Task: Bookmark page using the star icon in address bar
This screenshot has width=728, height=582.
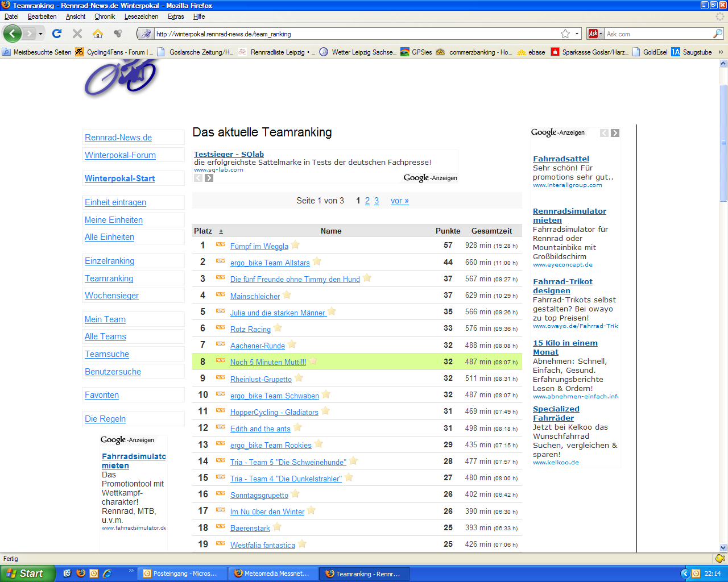Action: tap(565, 34)
